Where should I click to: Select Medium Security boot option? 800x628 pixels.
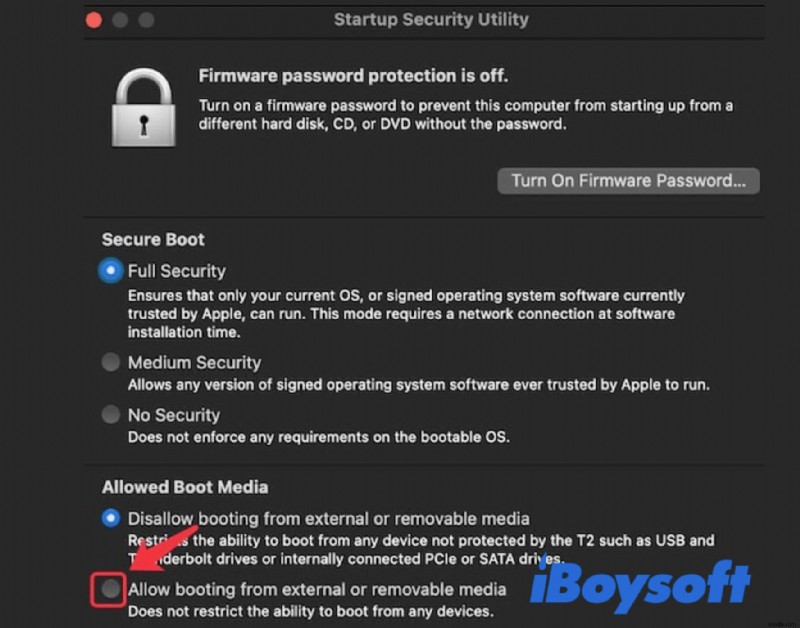coord(110,362)
